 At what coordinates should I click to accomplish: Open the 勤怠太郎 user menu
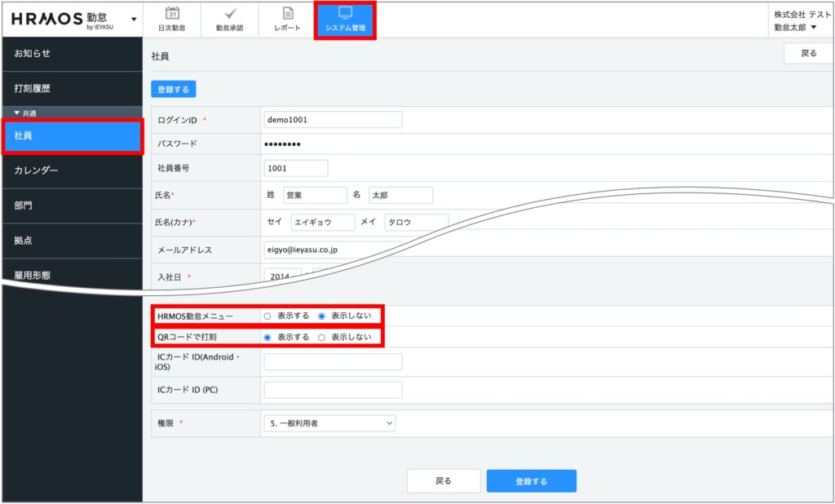click(795, 28)
